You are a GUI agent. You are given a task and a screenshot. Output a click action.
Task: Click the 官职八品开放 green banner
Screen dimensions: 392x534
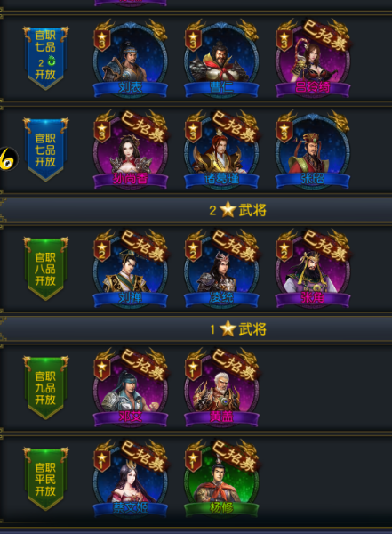coord(45,269)
